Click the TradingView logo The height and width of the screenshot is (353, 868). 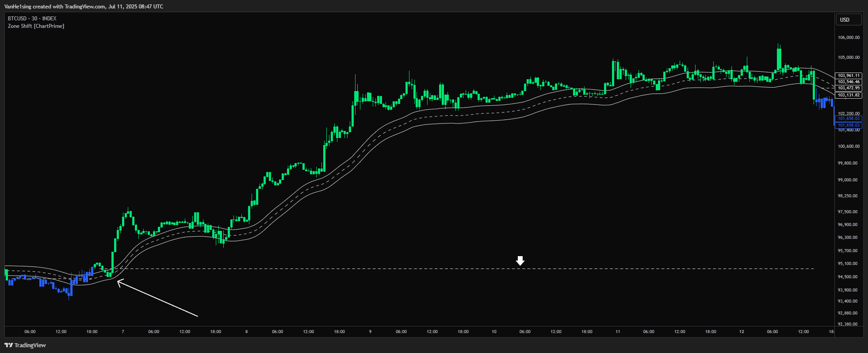(25, 345)
